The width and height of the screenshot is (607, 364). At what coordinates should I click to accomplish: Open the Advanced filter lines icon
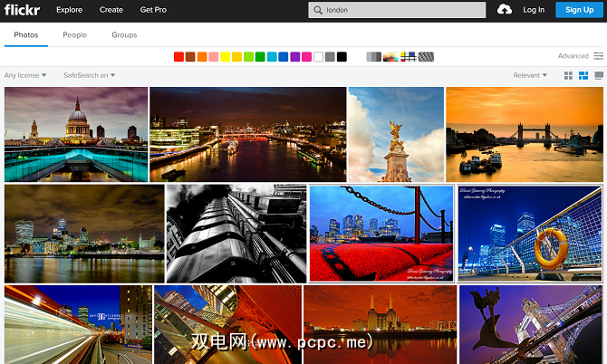598,56
